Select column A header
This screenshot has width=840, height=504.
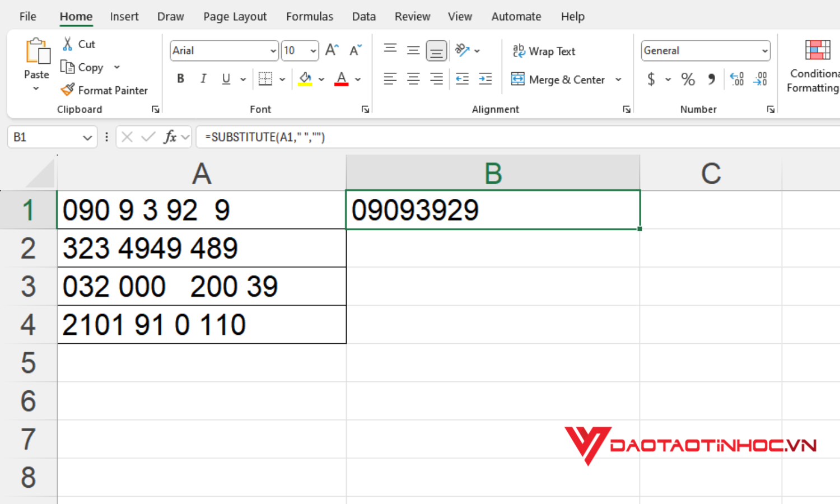tap(202, 173)
